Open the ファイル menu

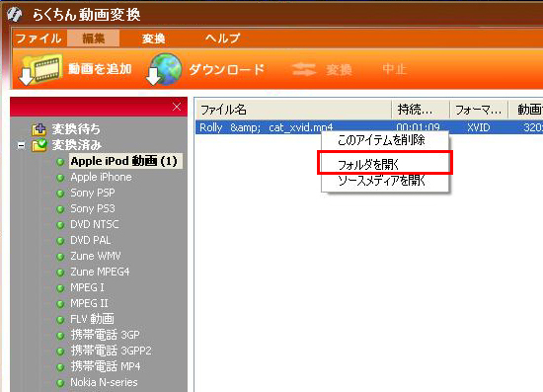click(39, 39)
